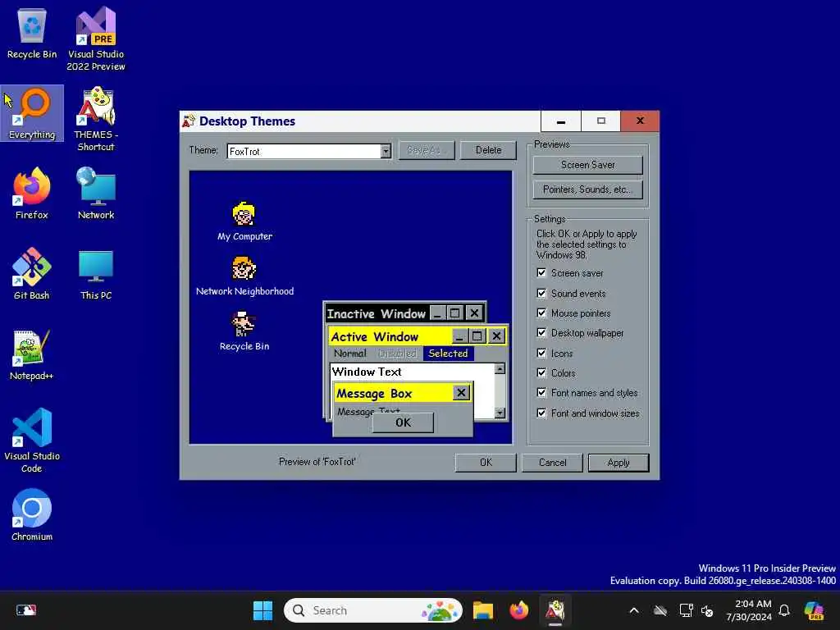Click OK in Desktop Themes dialog

pyautogui.click(x=486, y=463)
